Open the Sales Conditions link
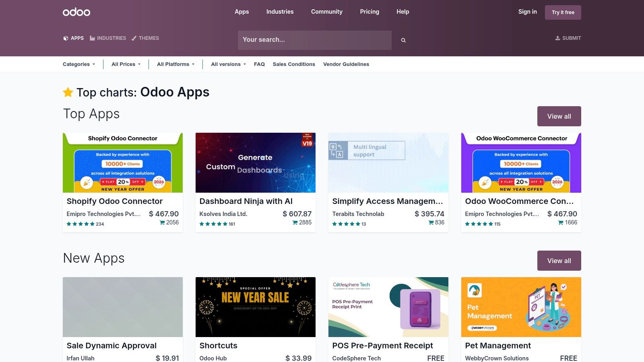Viewport: 644px width, 362px height. click(294, 64)
